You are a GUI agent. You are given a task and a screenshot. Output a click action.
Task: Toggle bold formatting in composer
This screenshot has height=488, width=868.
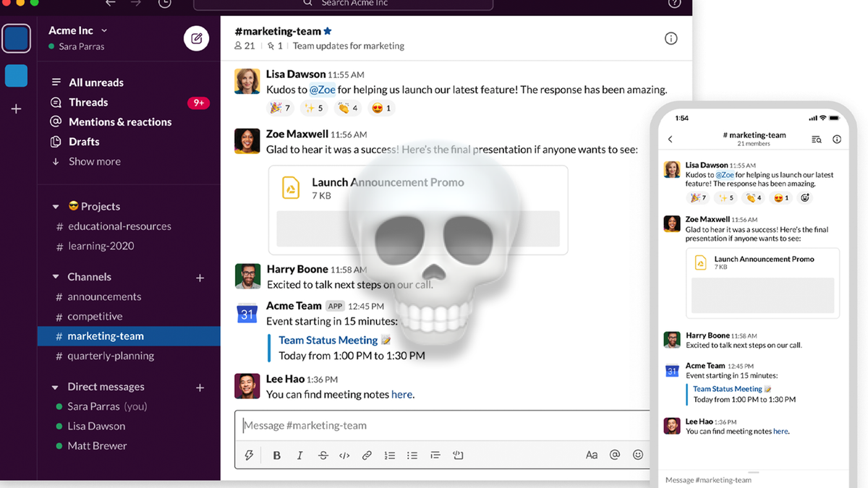pyautogui.click(x=276, y=455)
